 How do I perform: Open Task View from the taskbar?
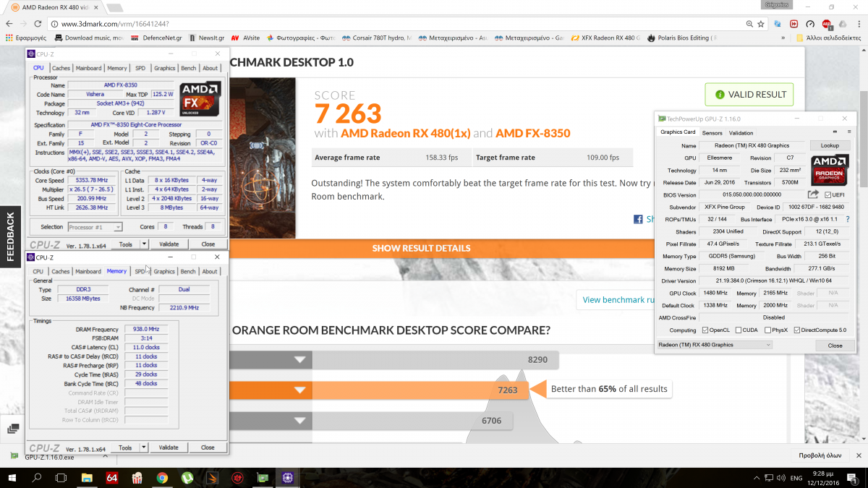pyautogui.click(x=61, y=477)
